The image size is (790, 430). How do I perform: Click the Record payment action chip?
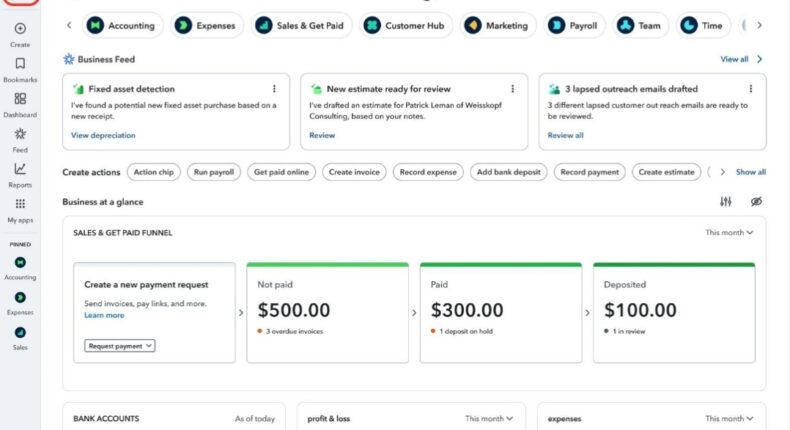click(x=589, y=172)
